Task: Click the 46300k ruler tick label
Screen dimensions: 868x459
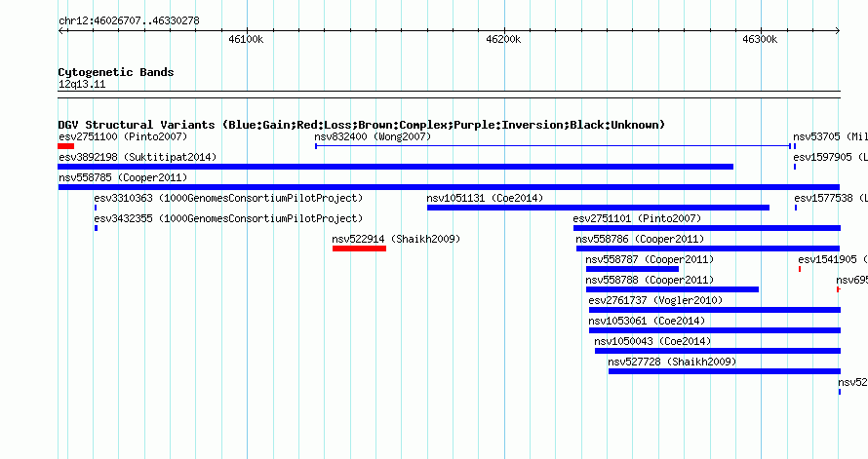Action: [760, 39]
